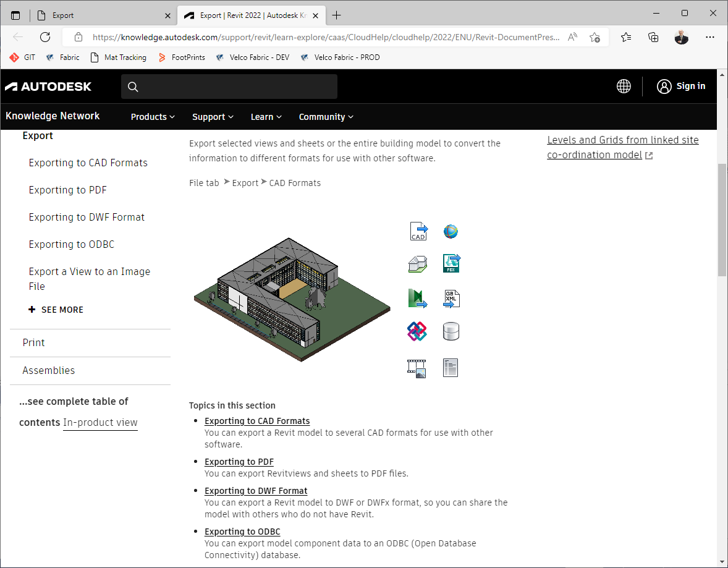Close the Export browser tab
Screen dimensions: 728x568
pos(167,16)
